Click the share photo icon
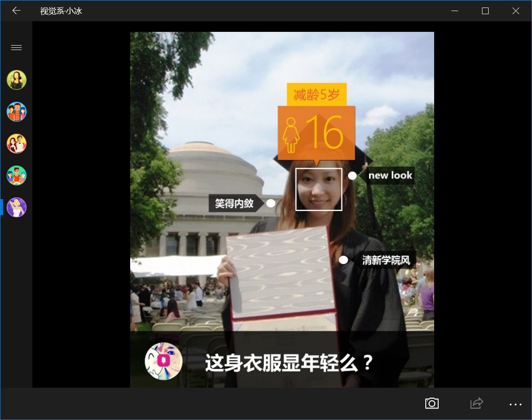532x420 pixels. point(476,403)
